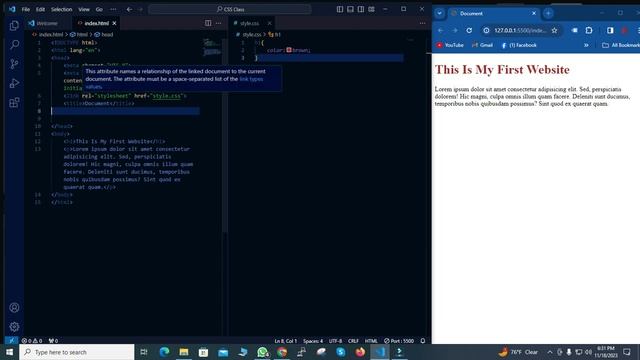Screen dimensions: 640x360
Task: Open the errors and warnings count in the status bar
Action: coord(32,340)
